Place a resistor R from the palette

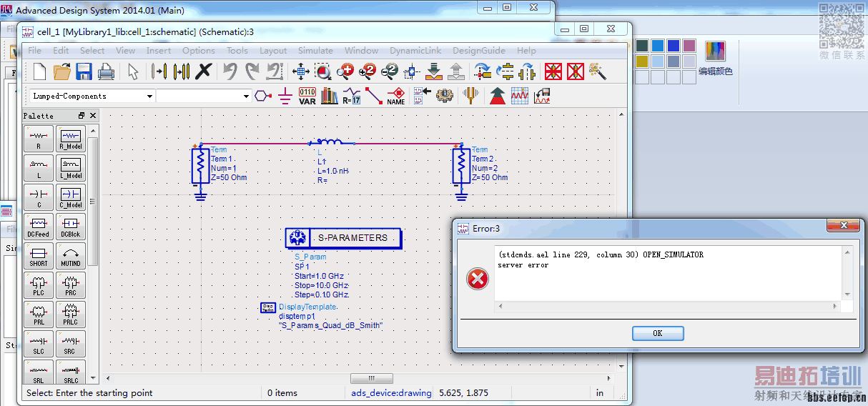click(x=39, y=139)
